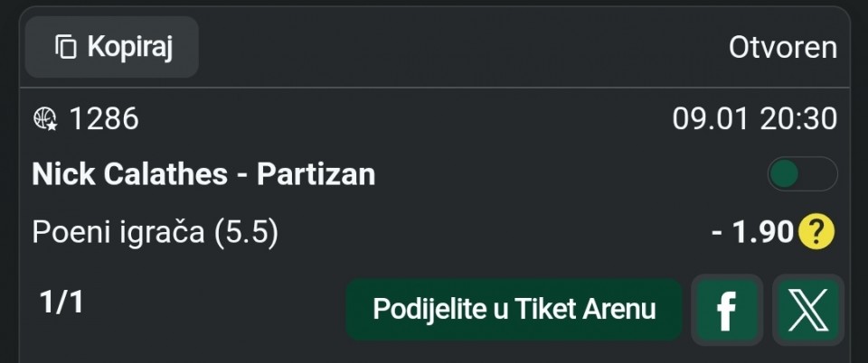The height and width of the screenshot is (363, 868).
Task: Click the minus sign before the odds
Action: pos(717,233)
